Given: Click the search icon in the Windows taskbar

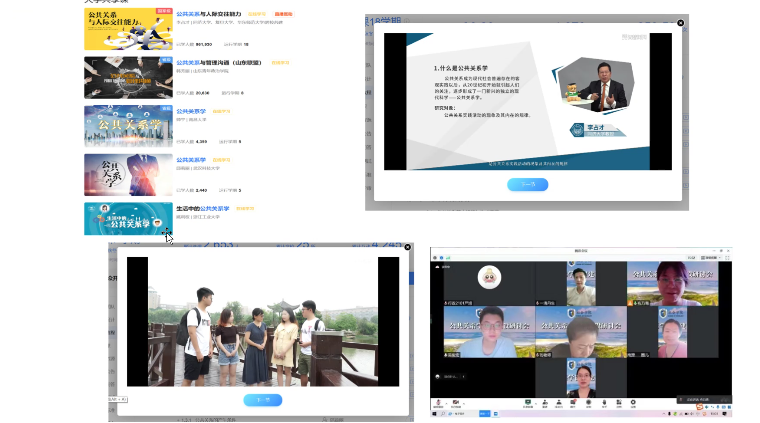Looking at the screenshot, I should (443, 414).
